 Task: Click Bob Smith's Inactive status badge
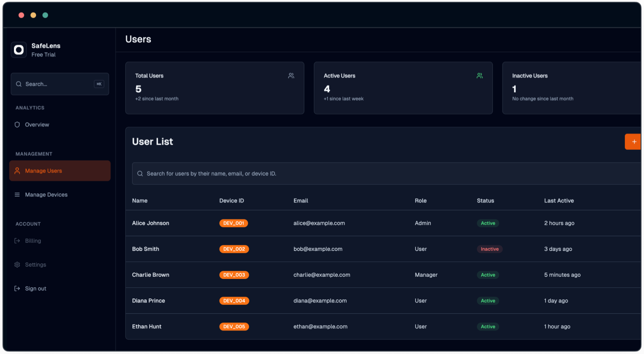(x=490, y=249)
